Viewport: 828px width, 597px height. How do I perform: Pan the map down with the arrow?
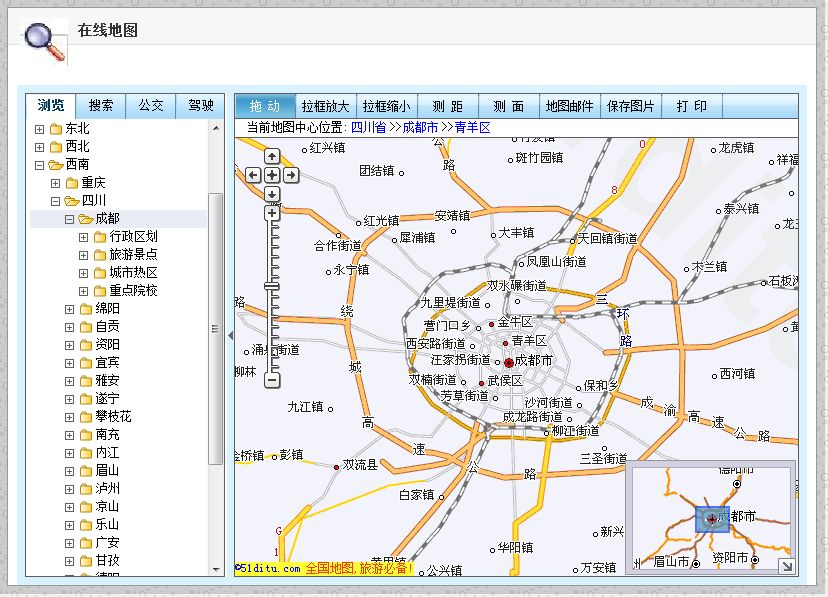click(x=271, y=194)
